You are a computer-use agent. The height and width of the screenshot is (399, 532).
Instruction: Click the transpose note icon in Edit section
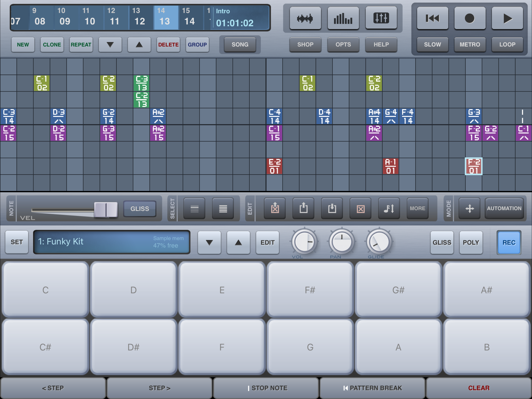(389, 208)
